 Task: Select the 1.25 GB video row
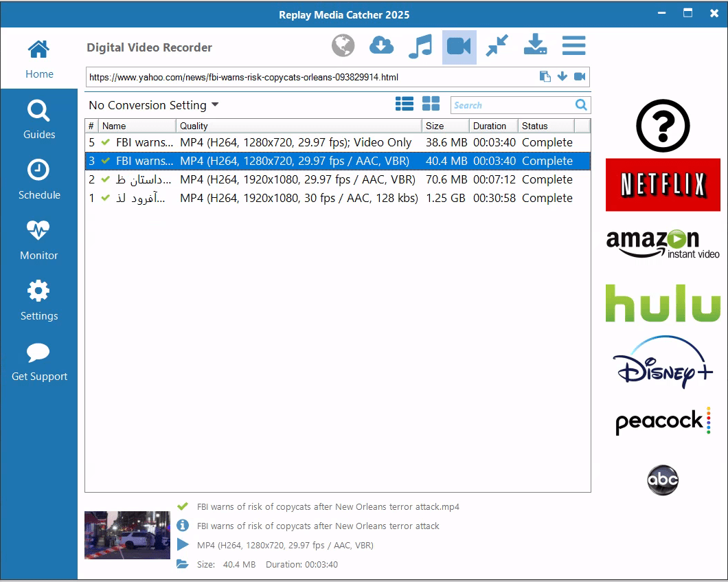click(x=337, y=199)
